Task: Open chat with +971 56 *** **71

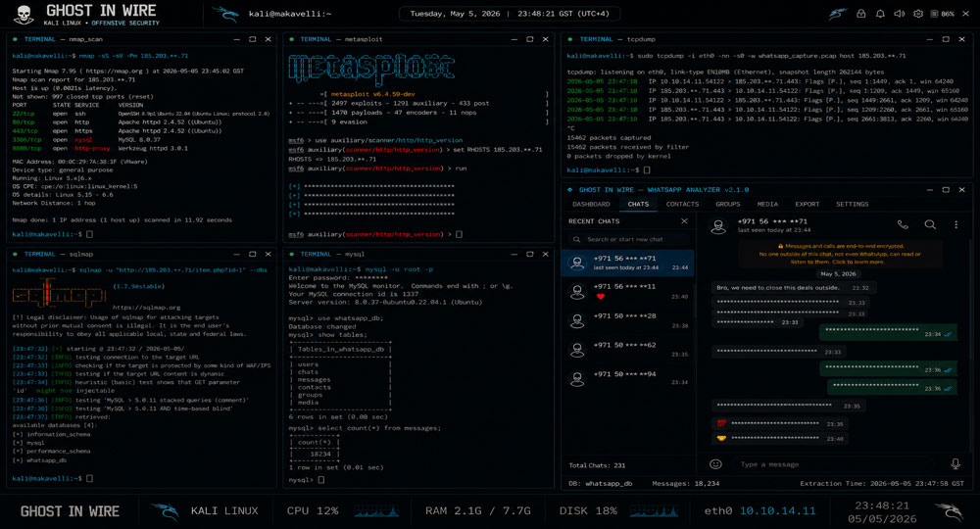Action: click(627, 263)
